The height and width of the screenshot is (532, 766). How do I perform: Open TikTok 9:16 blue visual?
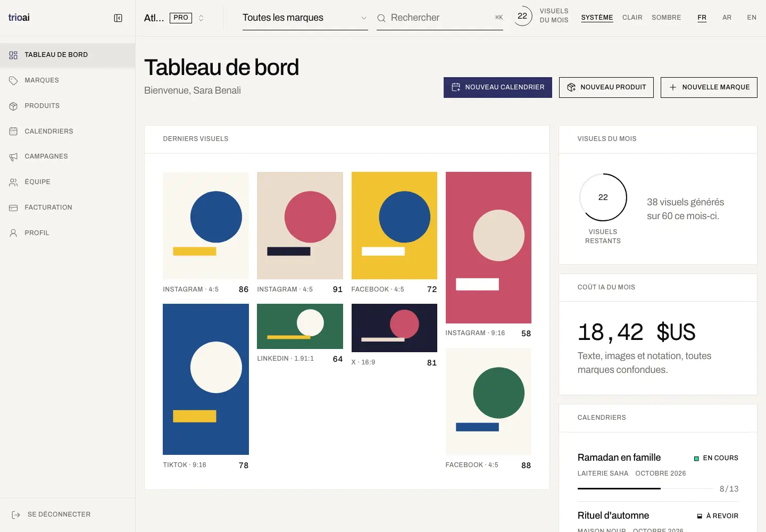[x=206, y=379]
